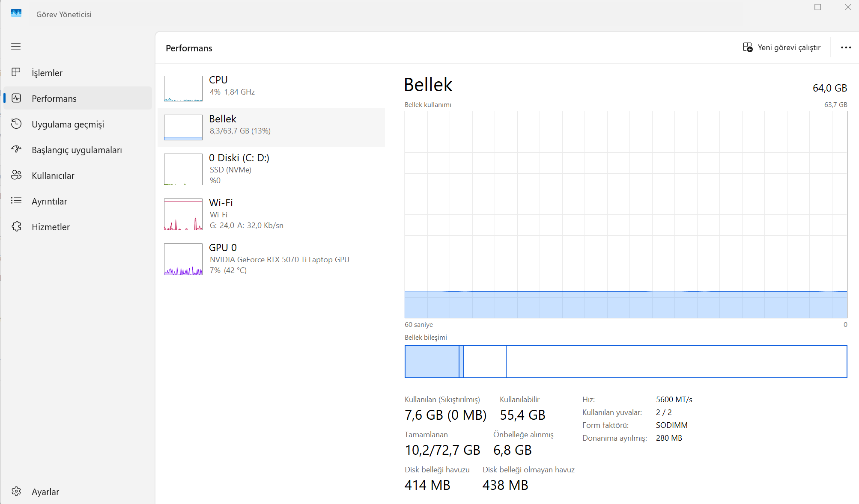This screenshot has height=504, width=859.
Task: Click the Bellek kullanımı usage graph
Action: pyautogui.click(x=626, y=214)
